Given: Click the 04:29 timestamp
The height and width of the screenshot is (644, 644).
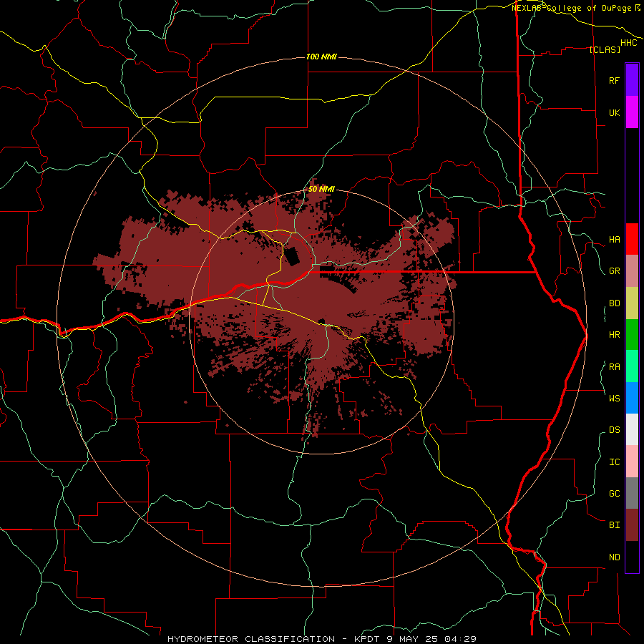Looking at the screenshot, I should click(x=460, y=639).
